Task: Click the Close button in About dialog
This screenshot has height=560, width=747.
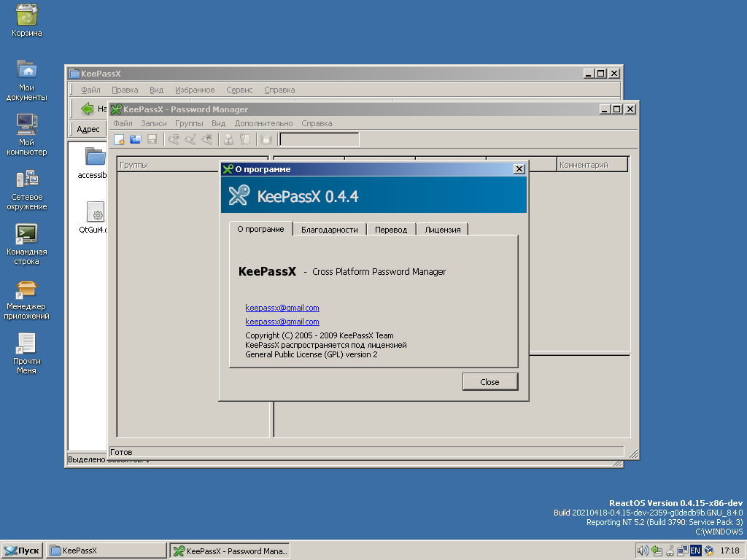Action: click(x=489, y=382)
